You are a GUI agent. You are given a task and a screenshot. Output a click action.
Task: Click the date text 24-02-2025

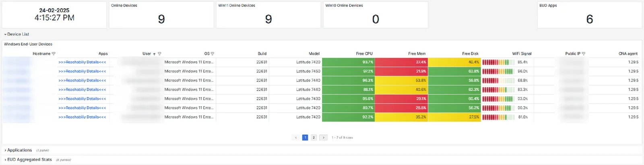point(54,10)
